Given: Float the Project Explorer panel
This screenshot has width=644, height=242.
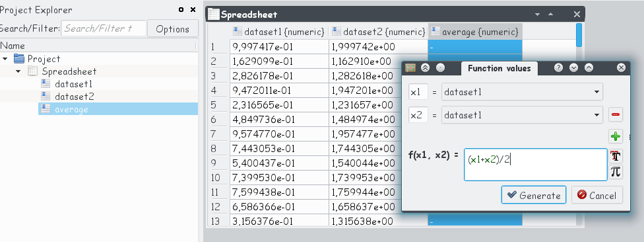Looking at the screenshot, I should tap(181, 10).
